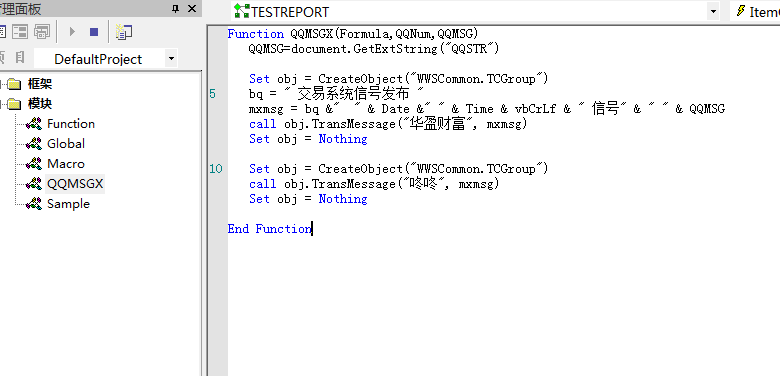780x376 pixels.
Task: Select the 模块 folder in the tree
Action: point(31,104)
